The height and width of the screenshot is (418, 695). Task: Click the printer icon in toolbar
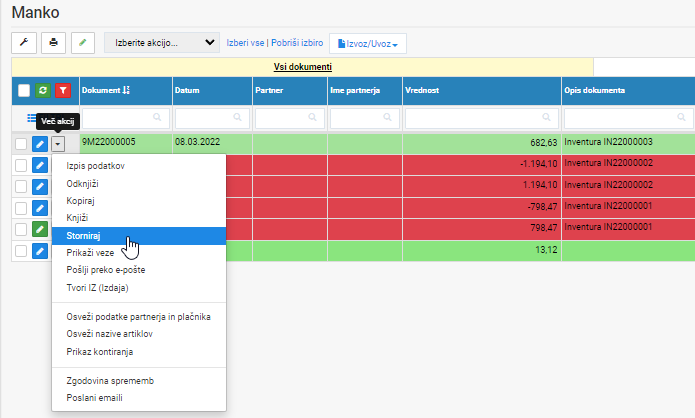tap(53, 43)
